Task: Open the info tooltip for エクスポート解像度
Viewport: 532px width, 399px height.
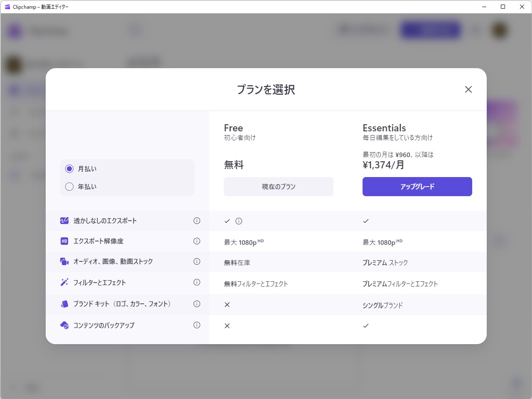Action: (197, 241)
